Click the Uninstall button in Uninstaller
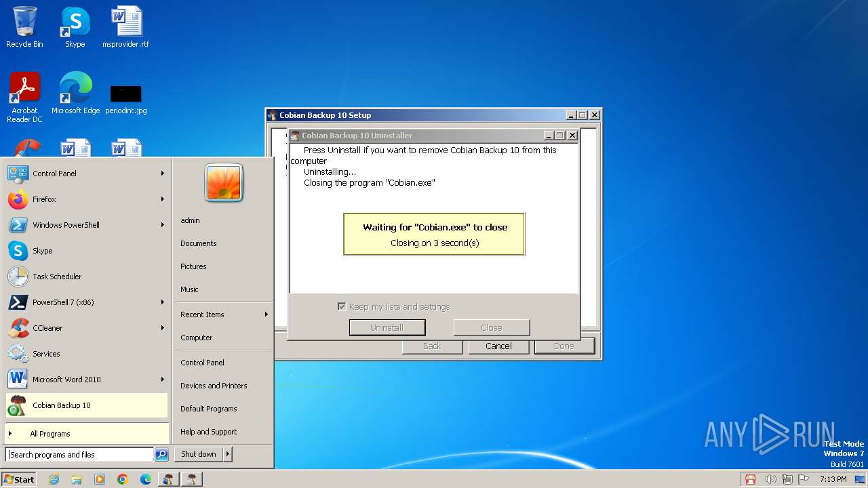The image size is (868, 488). click(387, 327)
